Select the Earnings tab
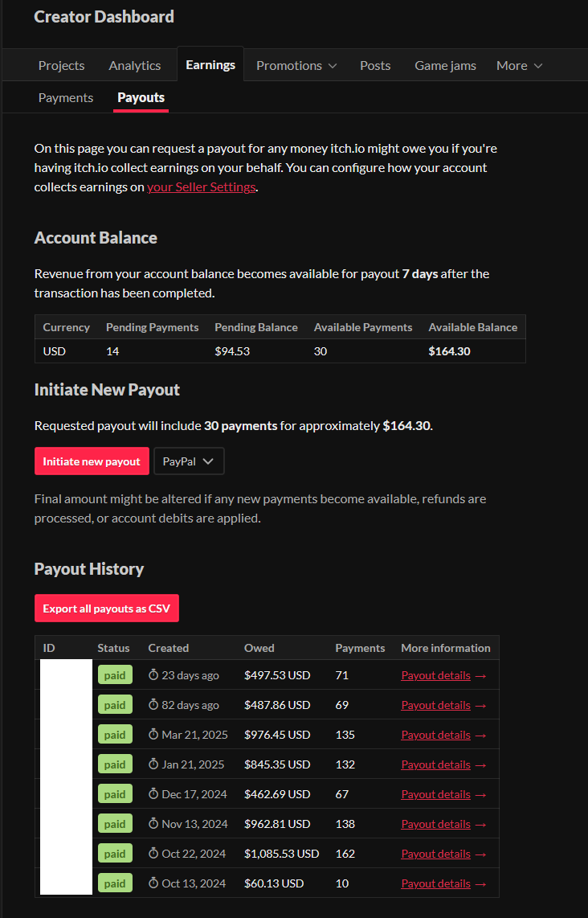Viewport: 588px width, 918px height. coord(210,64)
